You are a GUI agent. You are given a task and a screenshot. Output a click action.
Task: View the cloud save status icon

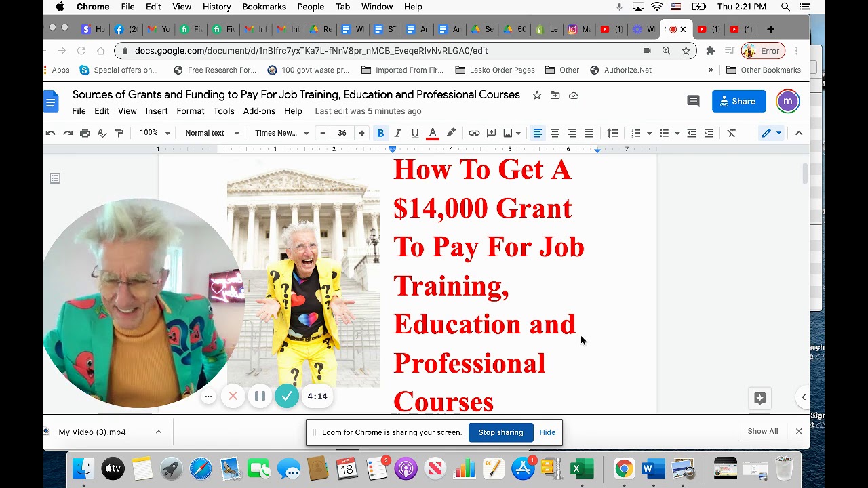(574, 96)
